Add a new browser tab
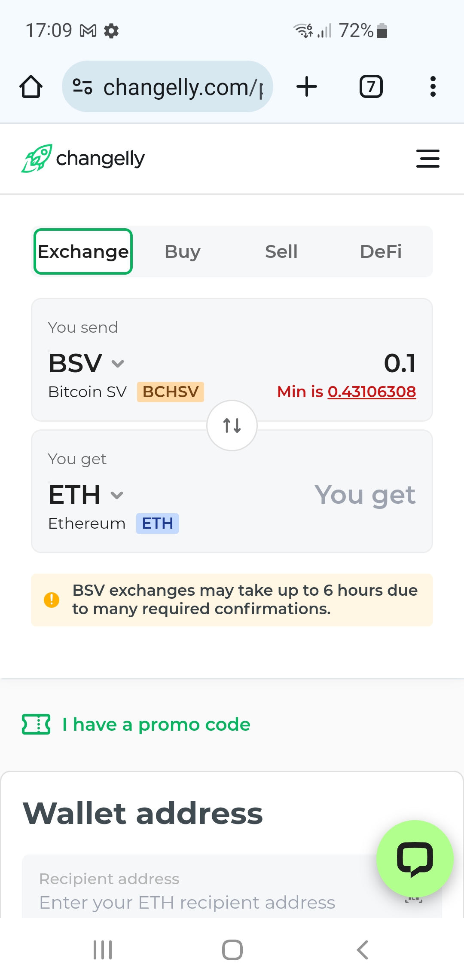 [x=307, y=86]
